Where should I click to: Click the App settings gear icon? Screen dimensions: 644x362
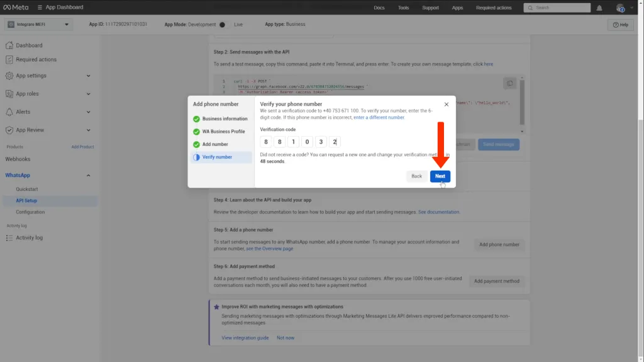pos(9,76)
